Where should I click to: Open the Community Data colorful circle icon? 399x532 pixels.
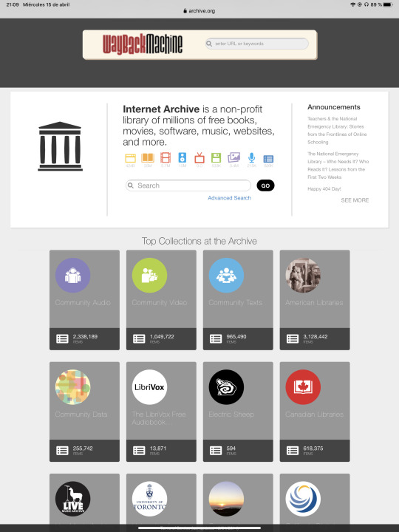coord(73,387)
